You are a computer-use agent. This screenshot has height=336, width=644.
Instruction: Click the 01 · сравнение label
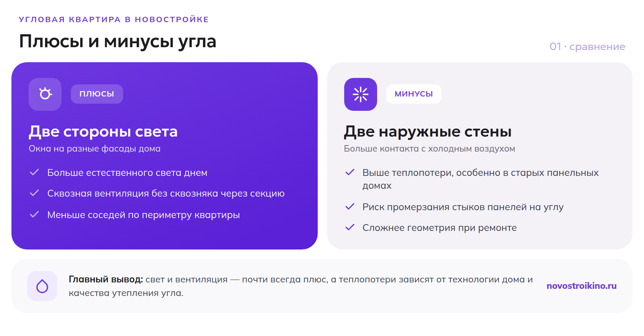587,46
